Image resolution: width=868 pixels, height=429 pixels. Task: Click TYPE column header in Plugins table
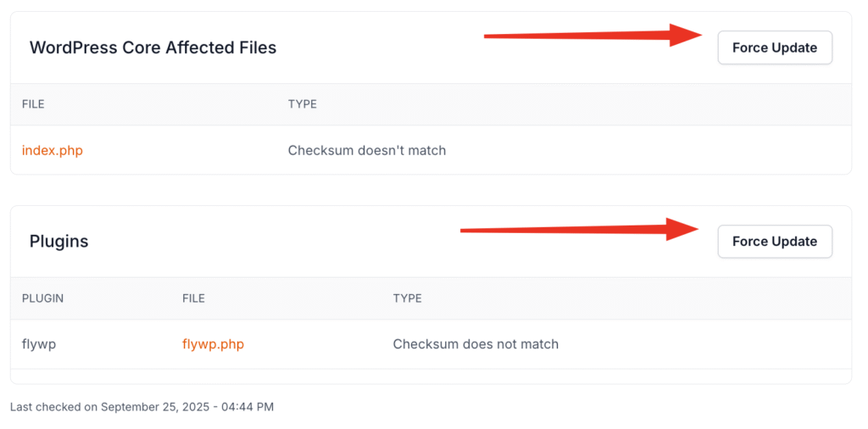[x=407, y=298]
